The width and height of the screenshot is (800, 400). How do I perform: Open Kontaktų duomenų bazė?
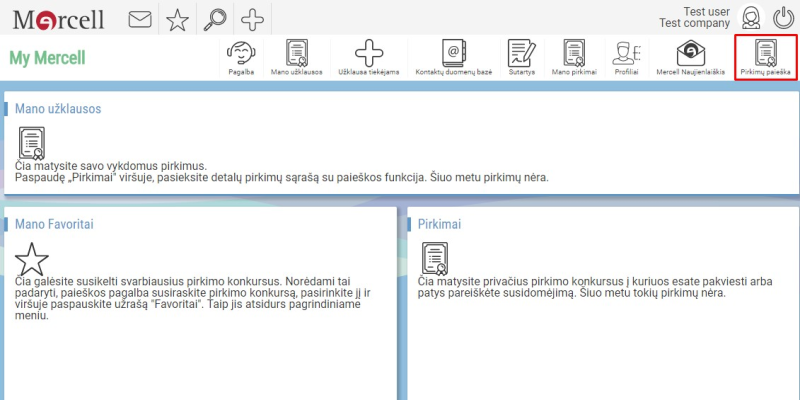click(x=453, y=58)
